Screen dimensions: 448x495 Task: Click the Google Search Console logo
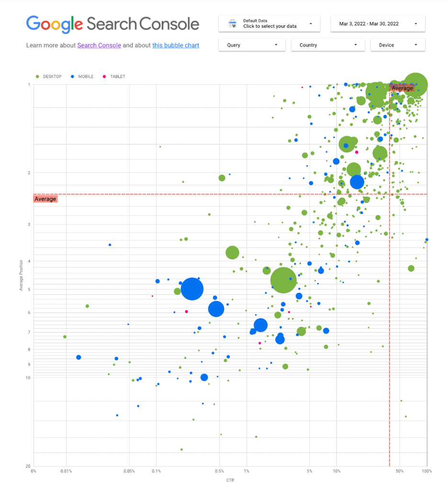(113, 23)
